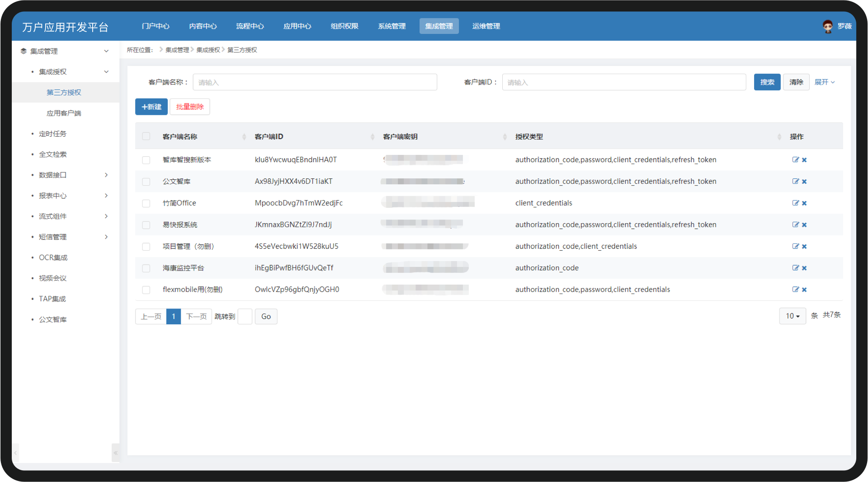The width and height of the screenshot is (868, 482).
Task: Sort by 客户端名称 column arrows
Action: [244, 137]
